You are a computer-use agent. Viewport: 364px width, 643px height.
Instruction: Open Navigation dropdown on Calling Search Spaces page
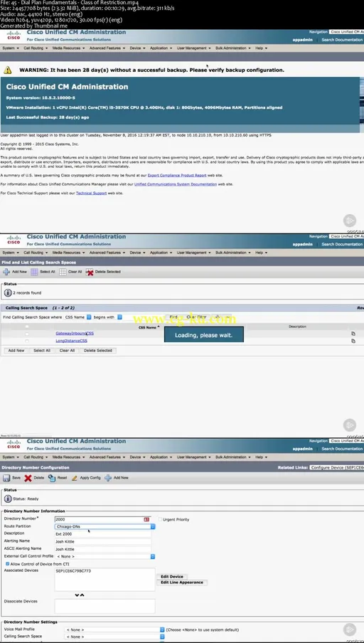click(346, 236)
